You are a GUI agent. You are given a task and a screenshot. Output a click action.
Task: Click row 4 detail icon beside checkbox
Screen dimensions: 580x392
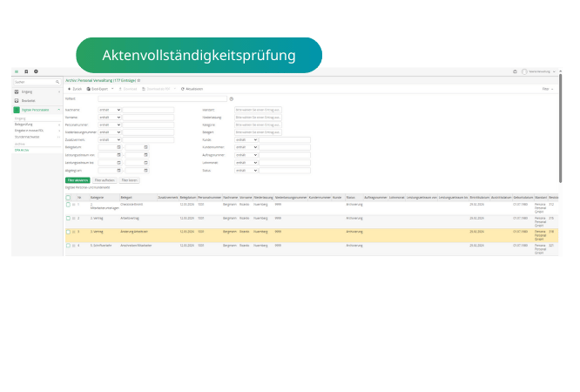tap(74, 246)
